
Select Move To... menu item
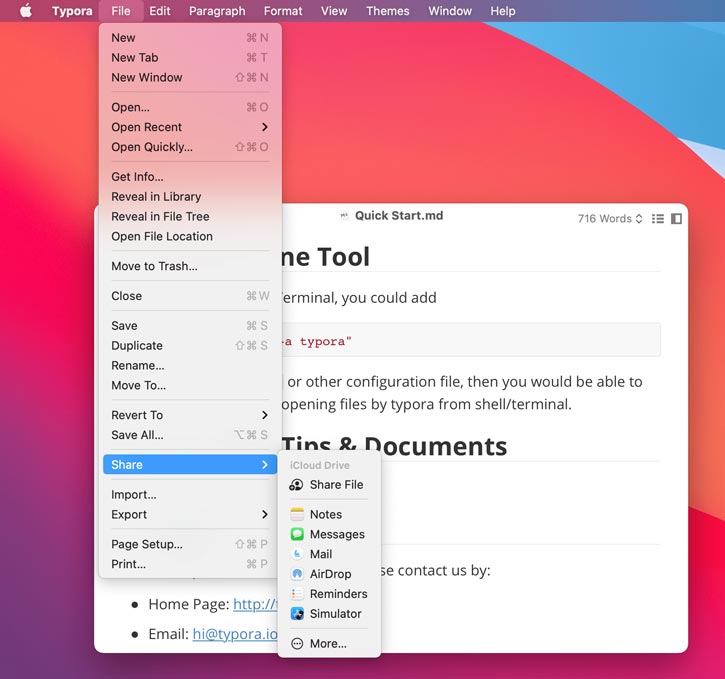190,385
